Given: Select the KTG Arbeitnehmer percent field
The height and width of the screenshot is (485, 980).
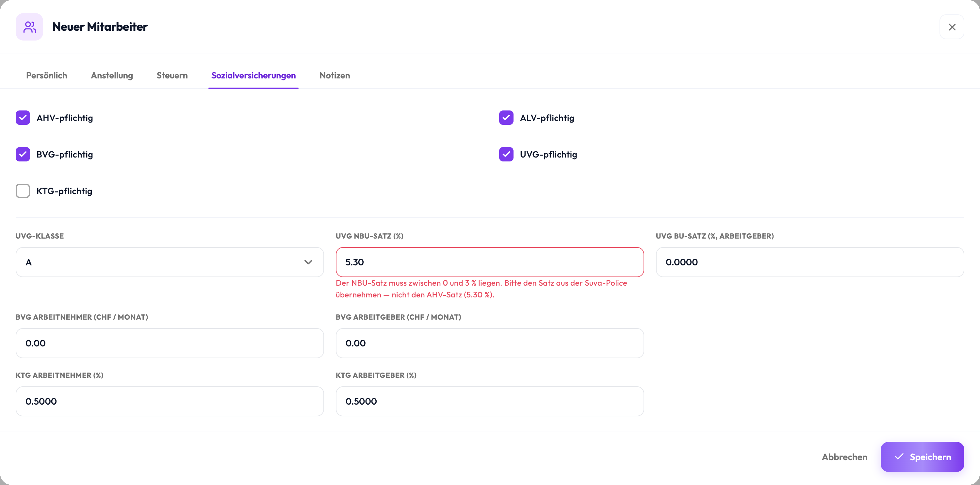Looking at the screenshot, I should tap(170, 401).
